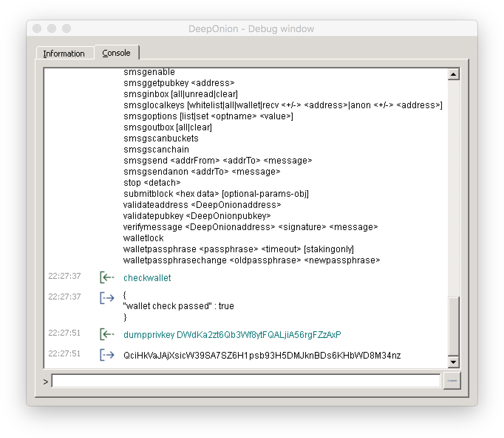504x438 pixels.
Task: Click the command input field
Action: coord(246,381)
